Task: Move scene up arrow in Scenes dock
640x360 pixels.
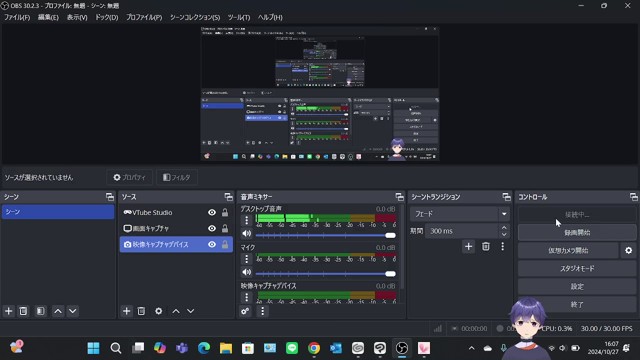Action: click(58, 311)
